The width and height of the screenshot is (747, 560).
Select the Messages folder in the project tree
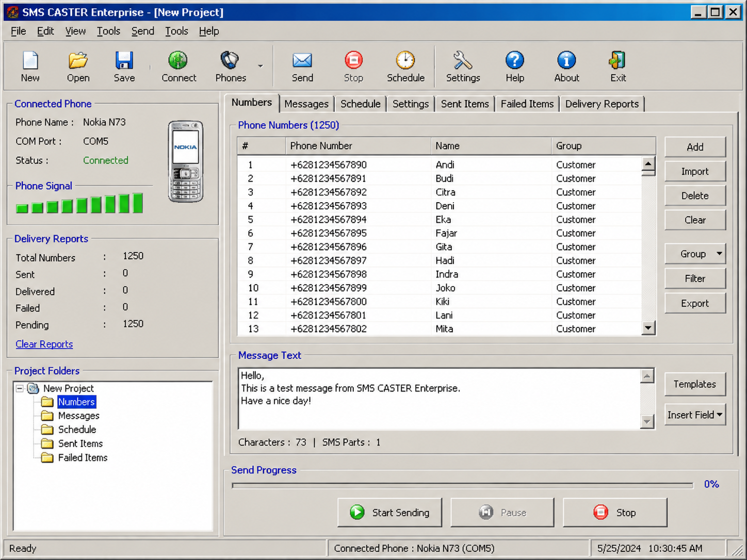78,416
